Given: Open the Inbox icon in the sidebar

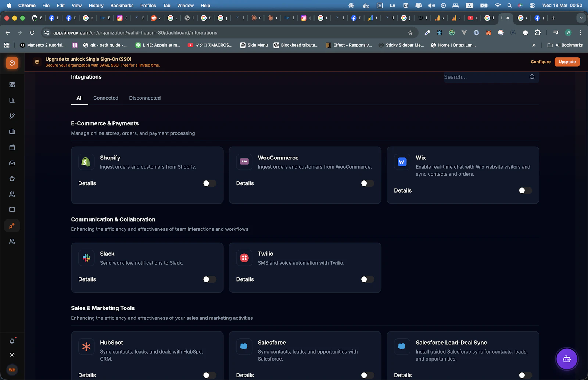Looking at the screenshot, I should [x=12, y=163].
